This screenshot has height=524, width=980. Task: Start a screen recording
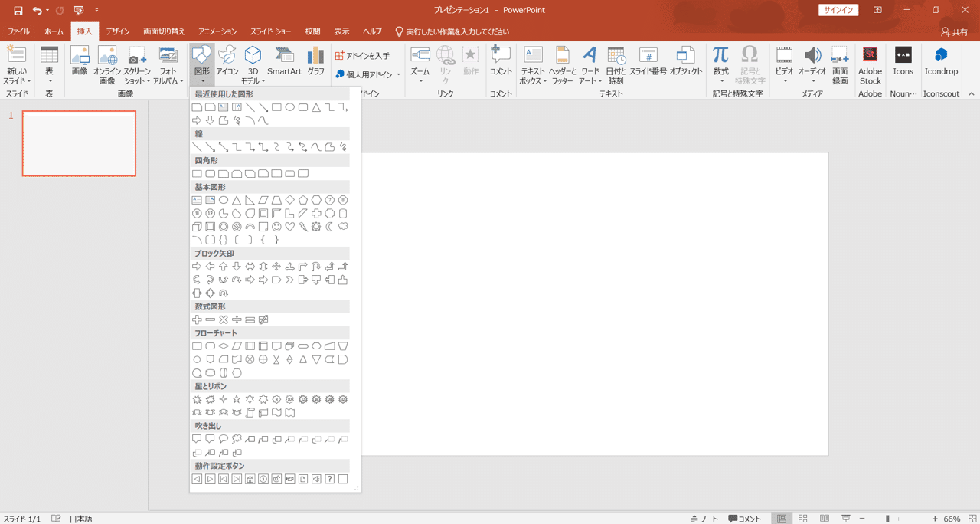838,65
